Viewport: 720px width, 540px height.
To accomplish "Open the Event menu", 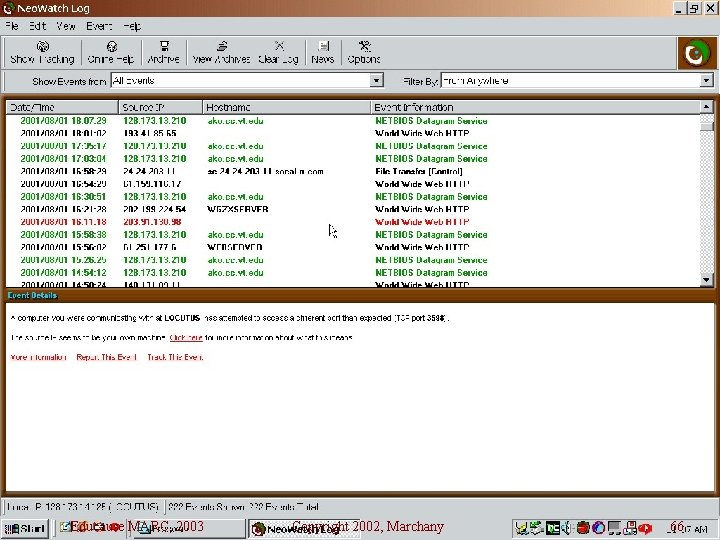I will [x=99, y=26].
